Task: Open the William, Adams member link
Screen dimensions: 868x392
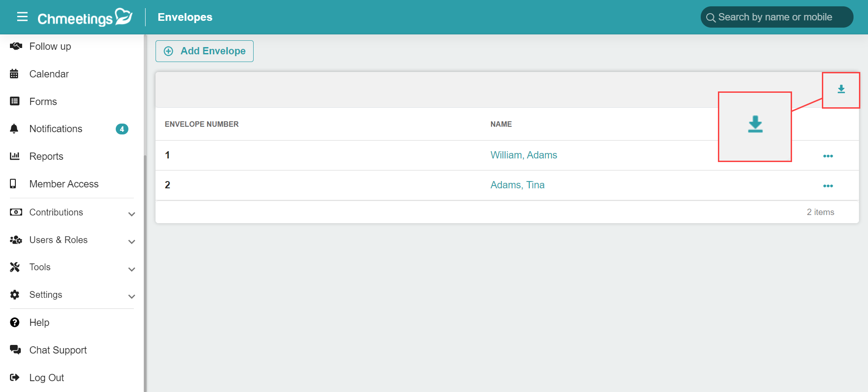Action: point(524,155)
